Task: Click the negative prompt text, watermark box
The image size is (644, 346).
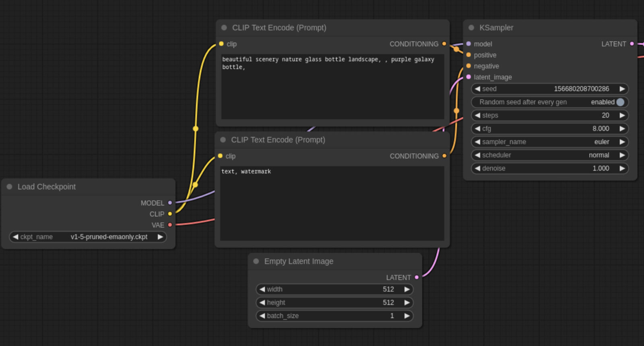Action: pyautogui.click(x=332, y=203)
